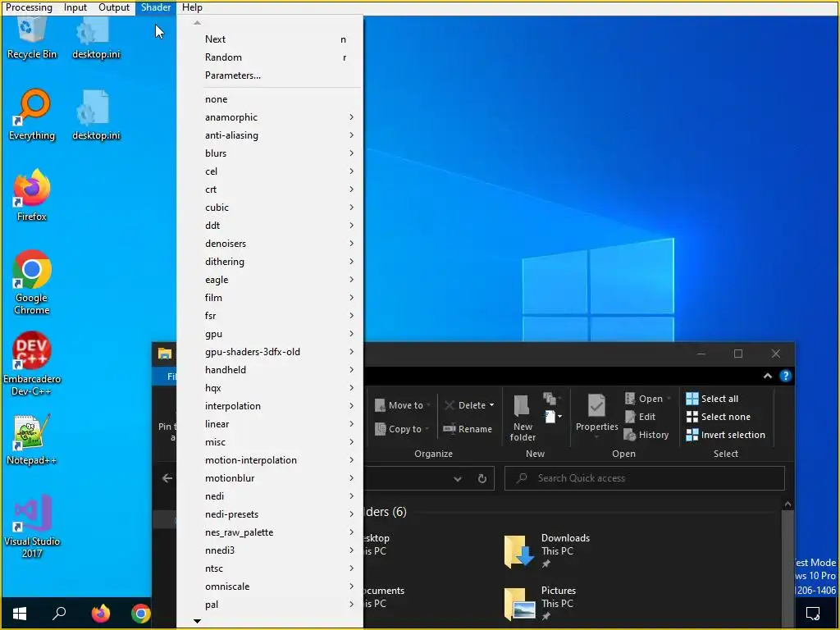Open the Output menu
Screen dimensions: 840x630
pos(113,7)
